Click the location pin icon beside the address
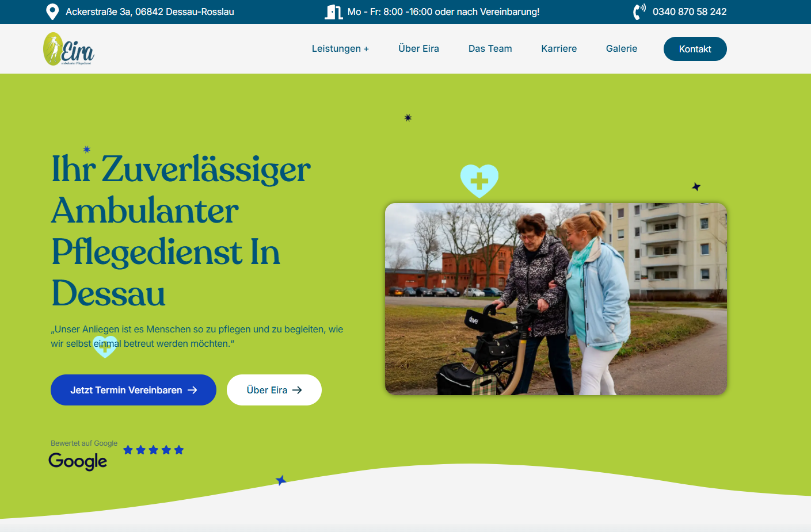This screenshot has height=532, width=811. click(52, 12)
